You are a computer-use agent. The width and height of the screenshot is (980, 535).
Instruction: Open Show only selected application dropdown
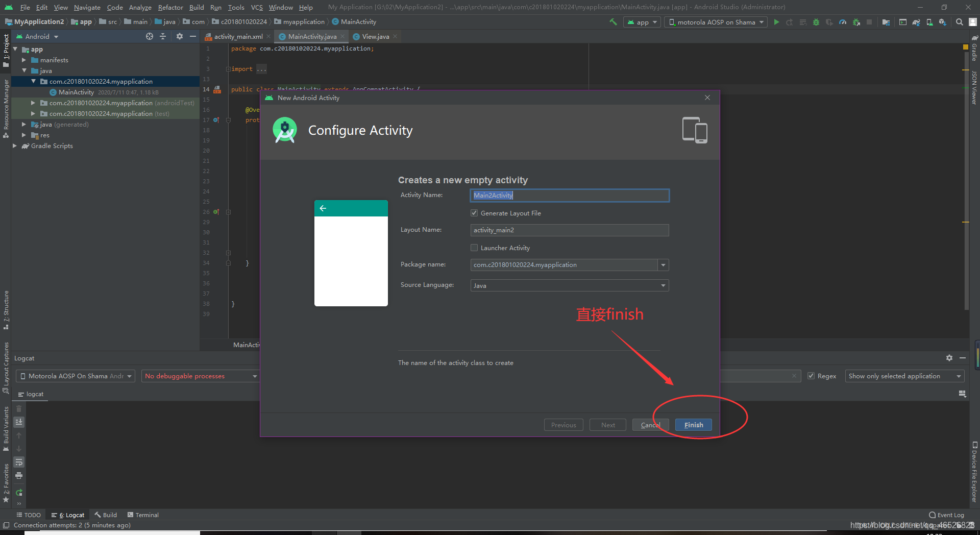(904, 376)
